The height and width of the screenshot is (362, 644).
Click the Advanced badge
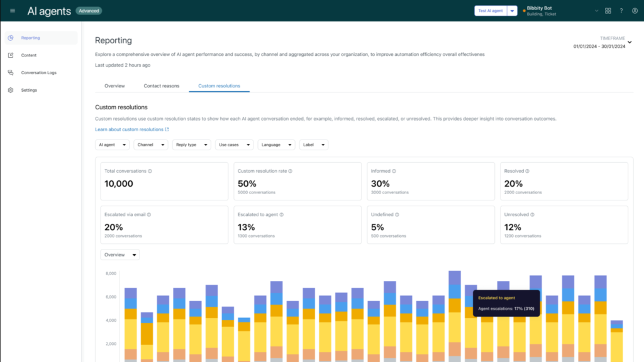click(89, 11)
